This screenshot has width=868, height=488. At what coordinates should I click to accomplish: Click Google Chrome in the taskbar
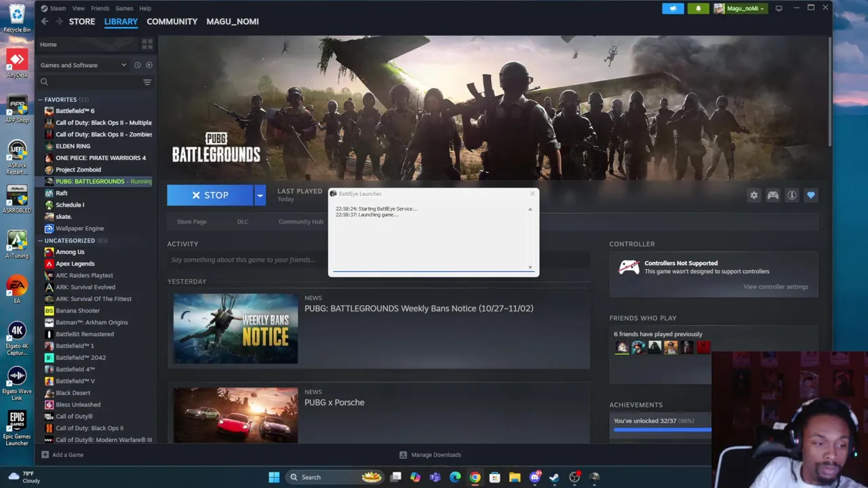tap(475, 477)
